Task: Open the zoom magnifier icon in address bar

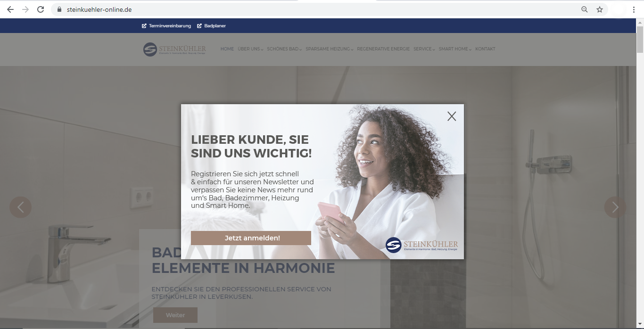Action: click(x=585, y=9)
